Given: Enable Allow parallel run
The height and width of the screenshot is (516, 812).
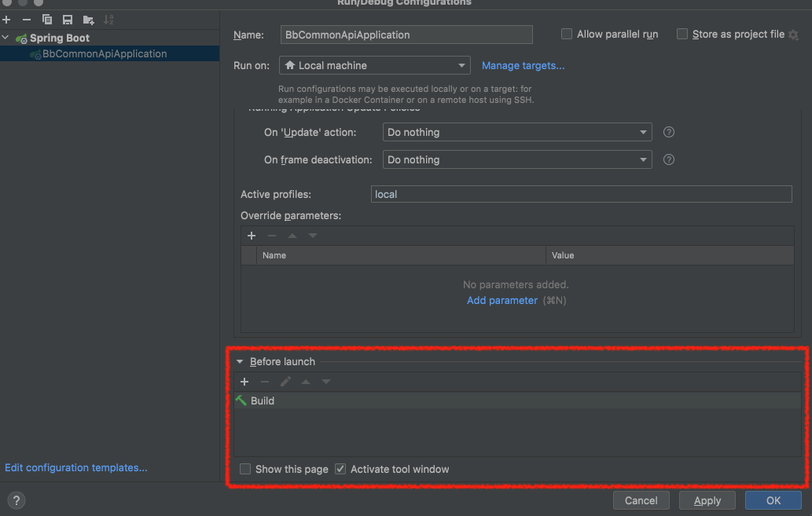Looking at the screenshot, I should 567,34.
